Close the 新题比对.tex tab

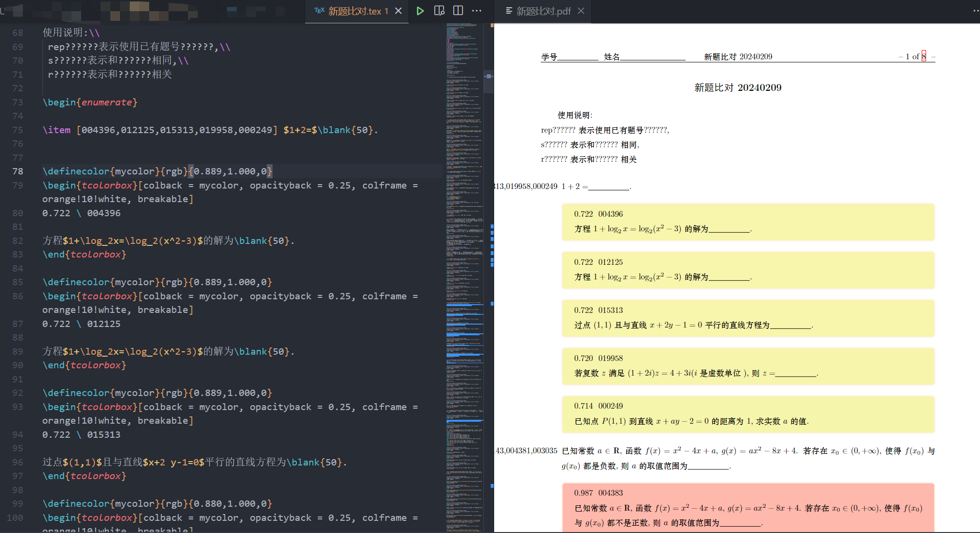click(398, 11)
